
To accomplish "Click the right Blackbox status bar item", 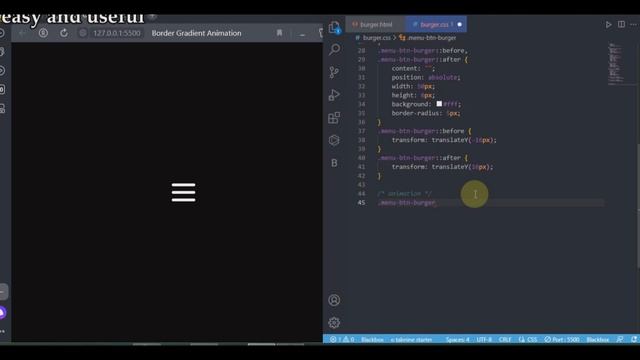I will [598, 340].
